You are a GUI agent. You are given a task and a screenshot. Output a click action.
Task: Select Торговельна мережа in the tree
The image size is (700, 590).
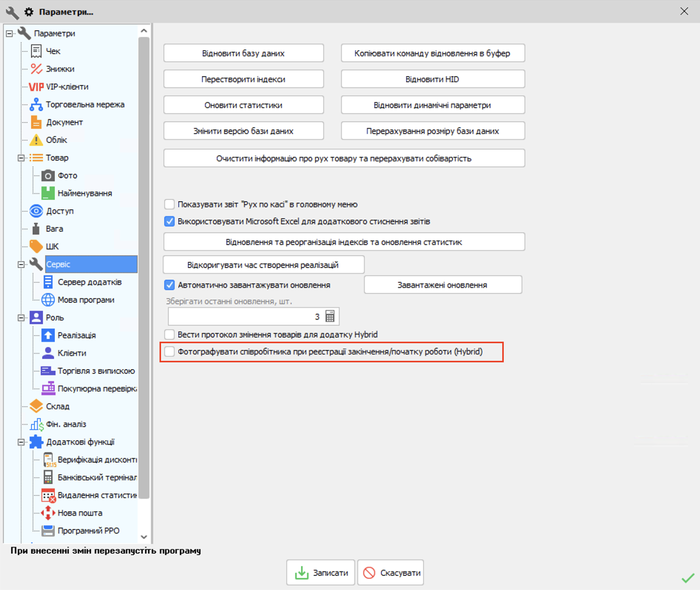[x=85, y=104]
